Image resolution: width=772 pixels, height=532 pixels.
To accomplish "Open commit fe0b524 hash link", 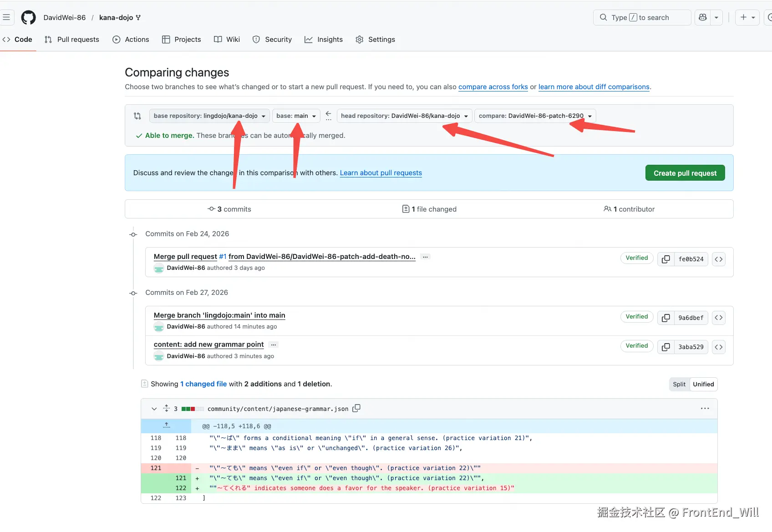I will pos(691,259).
